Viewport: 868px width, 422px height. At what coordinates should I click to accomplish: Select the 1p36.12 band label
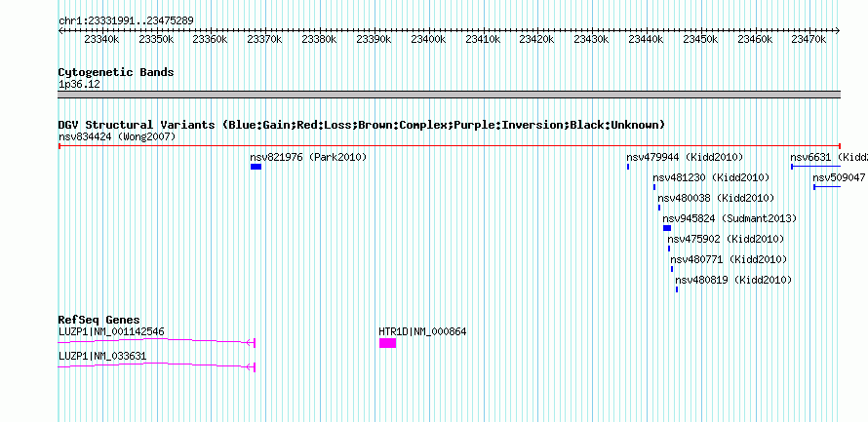(x=79, y=85)
